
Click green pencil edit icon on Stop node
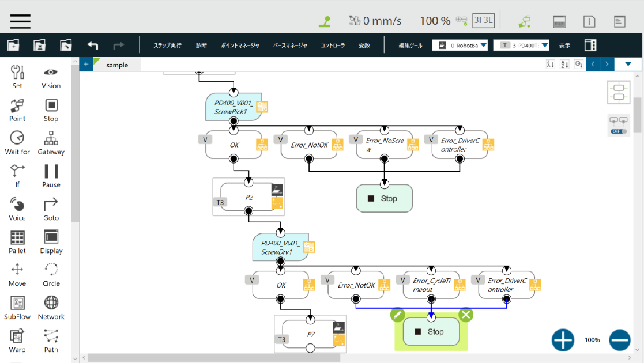(397, 315)
